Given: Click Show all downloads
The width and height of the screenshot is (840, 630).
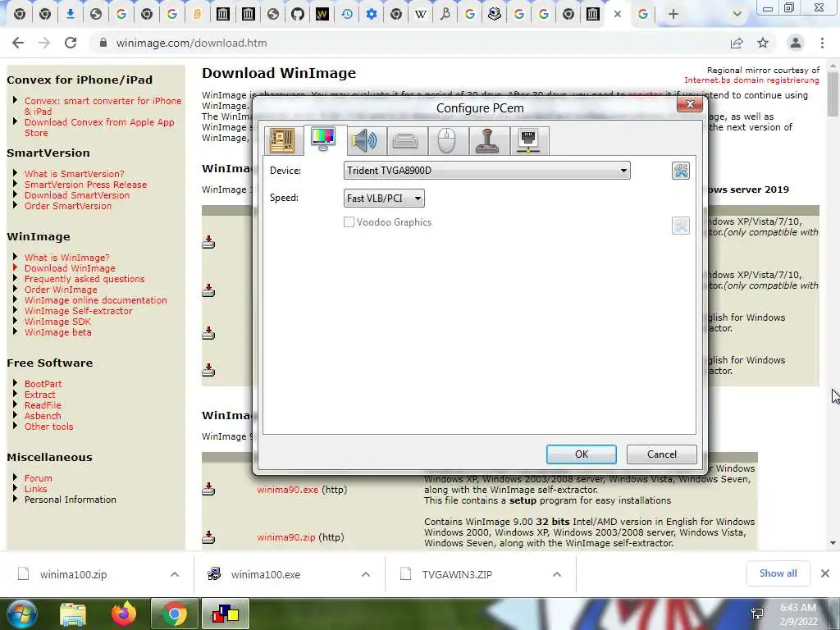Looking at the screenshot, I should pos(778,573).
